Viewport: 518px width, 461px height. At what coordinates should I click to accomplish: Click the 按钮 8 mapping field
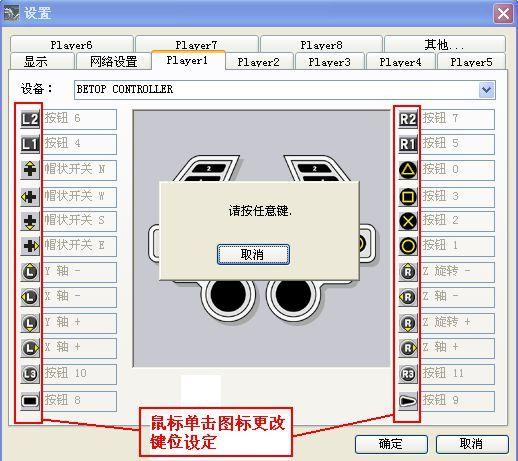click(79, 401)
